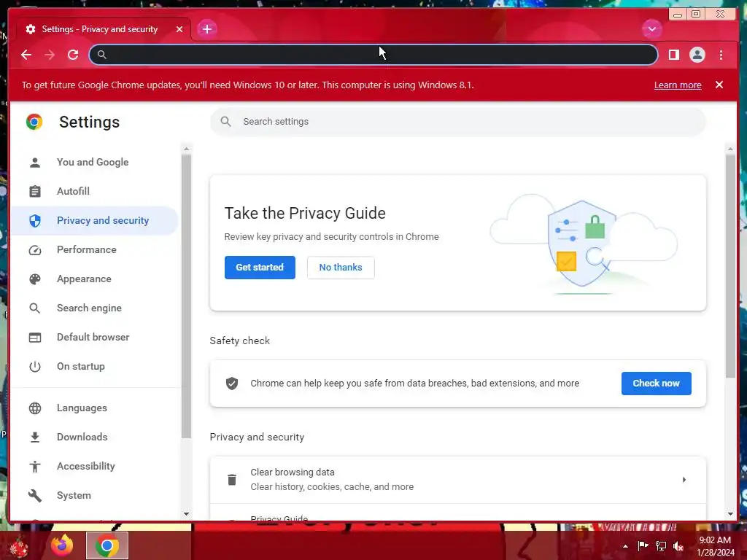Click the Start button ornament icon
The width and height of the screenshot is (747, 560).
[x=19, y=547]
